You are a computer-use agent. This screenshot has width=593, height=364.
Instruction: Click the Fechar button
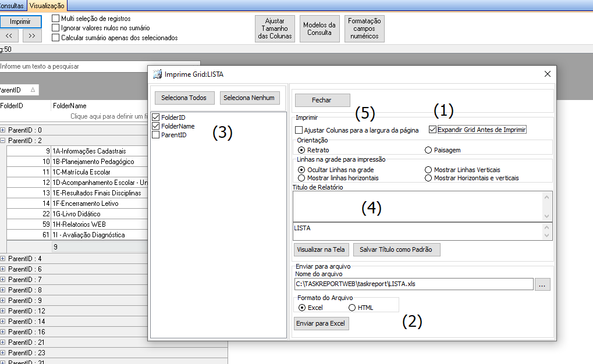tap(322, 100)
